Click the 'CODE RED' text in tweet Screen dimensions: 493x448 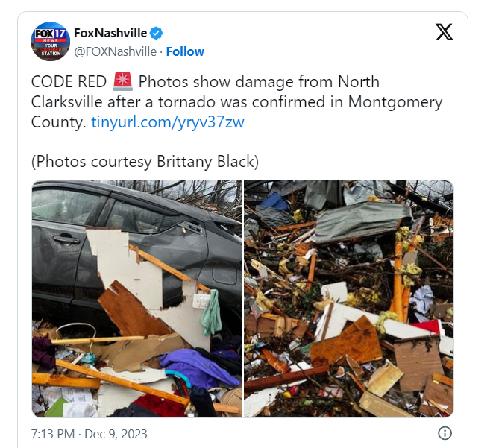69,82
